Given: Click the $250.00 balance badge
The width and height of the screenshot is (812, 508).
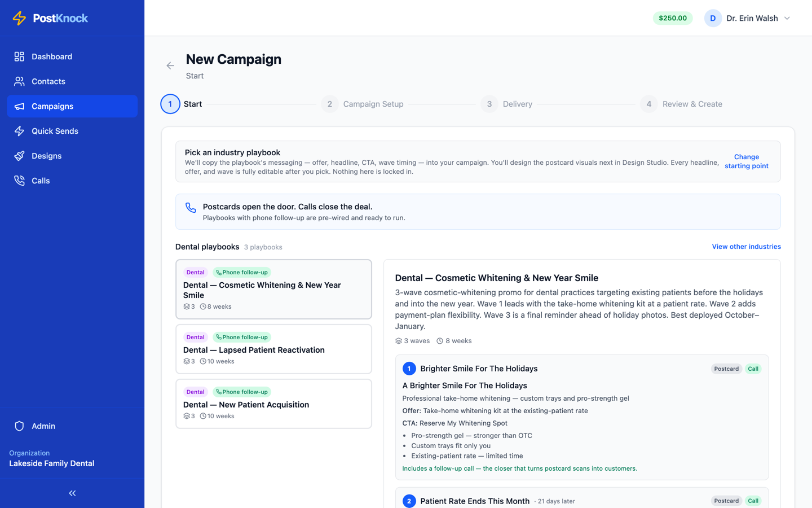Looking at the screenshot, I should (x=673, y=18).
